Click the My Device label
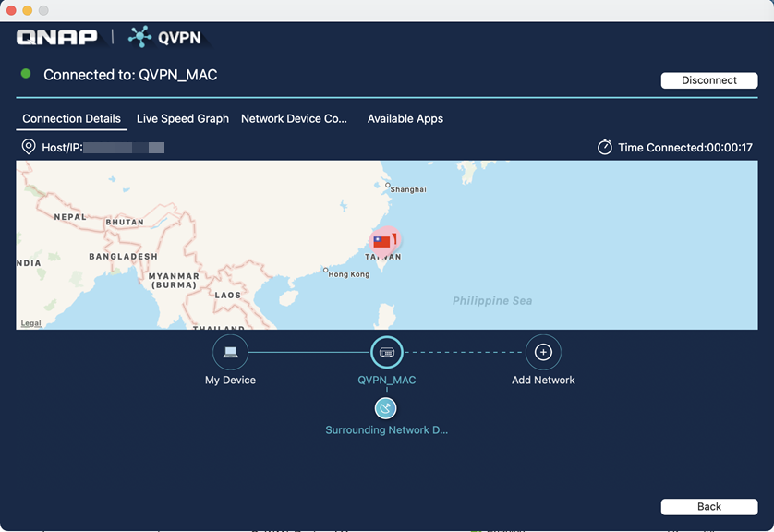 (231, 380)
